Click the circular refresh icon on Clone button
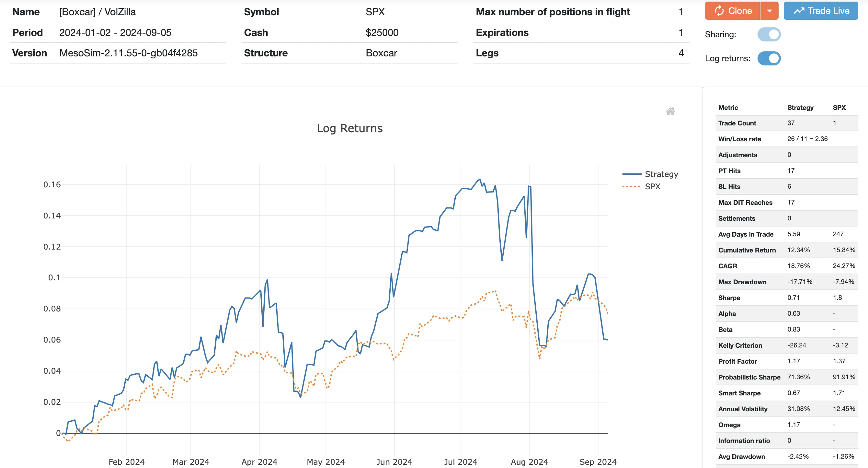This screenshot has width=868, height=468. [x=720, y=10]
